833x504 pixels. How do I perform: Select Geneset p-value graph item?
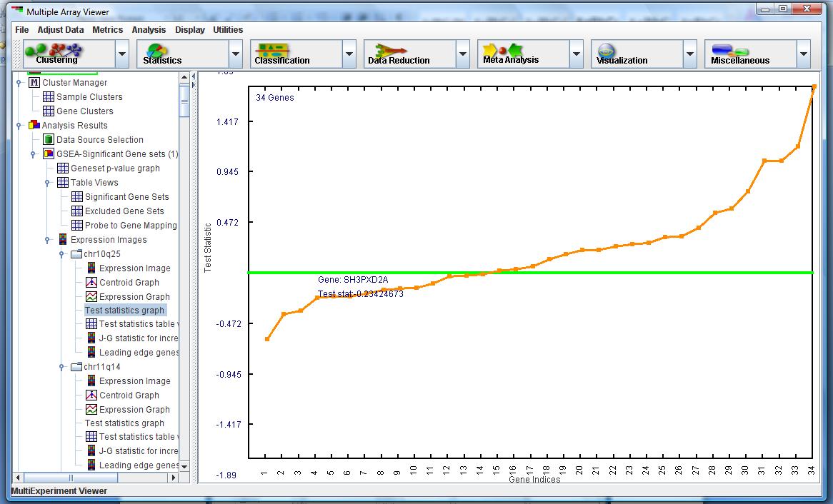click(115, 168)
